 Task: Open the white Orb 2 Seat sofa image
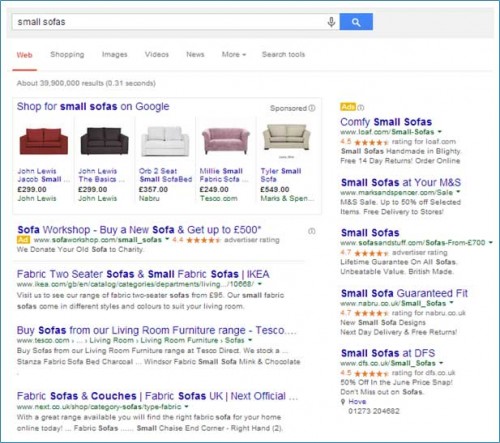165,141
